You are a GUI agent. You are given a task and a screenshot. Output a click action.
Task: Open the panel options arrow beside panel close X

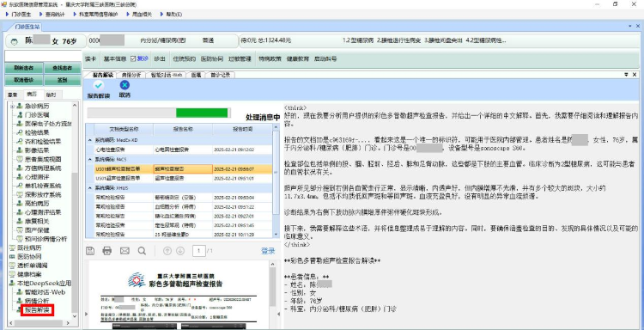tap(626, 75)
